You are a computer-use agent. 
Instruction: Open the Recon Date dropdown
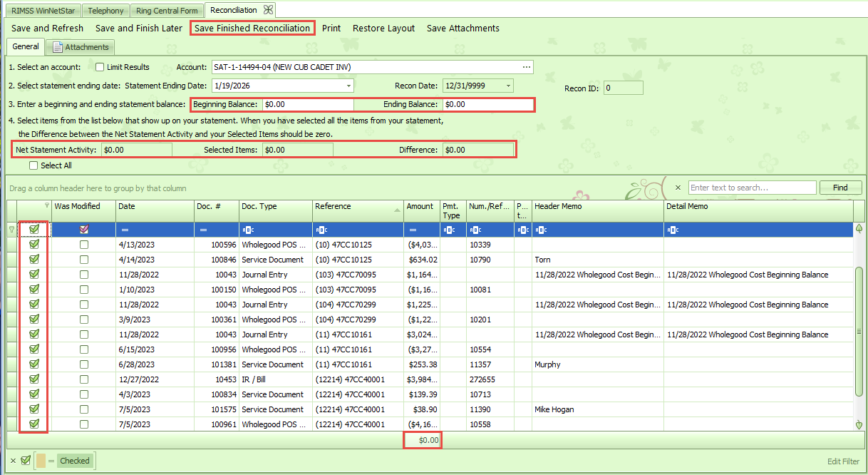click(x=508, y=86)
